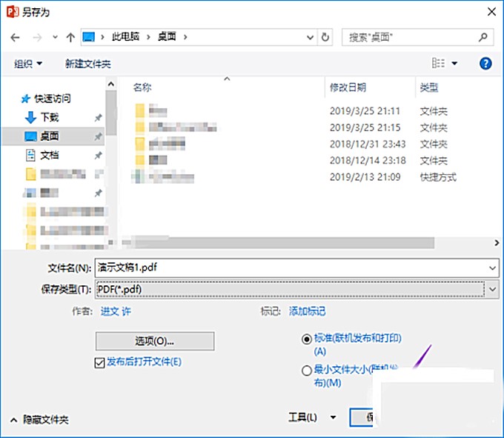Sort by the 名称 column header

tap(142, 87)
